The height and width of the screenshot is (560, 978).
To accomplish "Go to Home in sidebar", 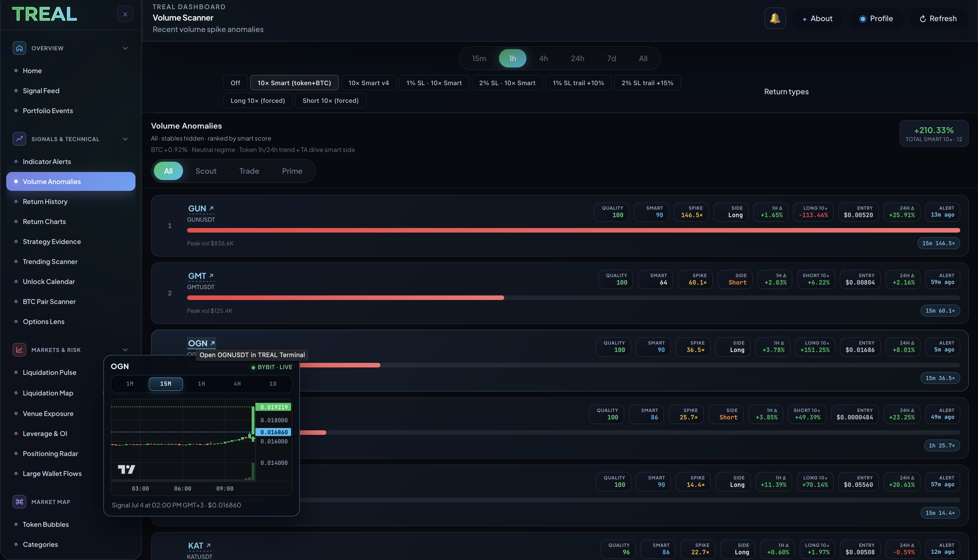I will pyautogui.click(x=71, y=71).
